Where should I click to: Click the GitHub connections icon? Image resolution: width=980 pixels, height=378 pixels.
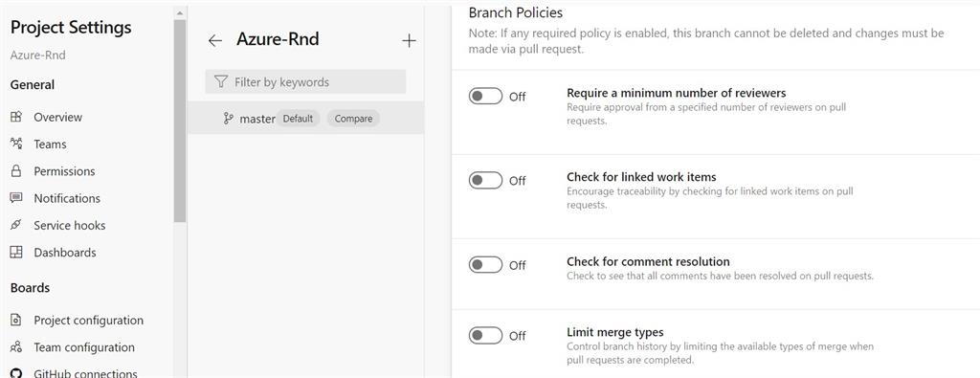click(16, 373)
